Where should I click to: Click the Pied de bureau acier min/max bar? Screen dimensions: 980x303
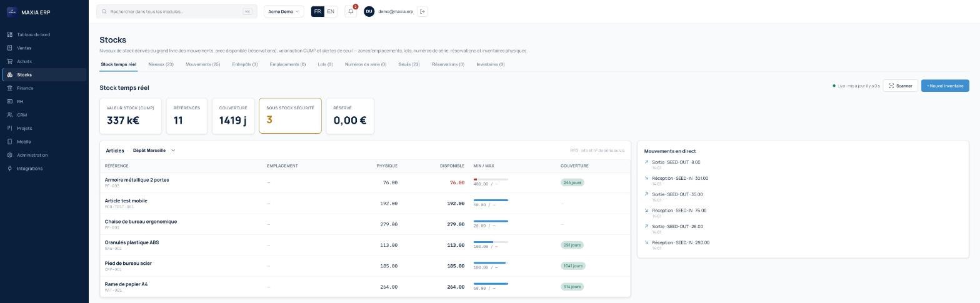(491, 263)
